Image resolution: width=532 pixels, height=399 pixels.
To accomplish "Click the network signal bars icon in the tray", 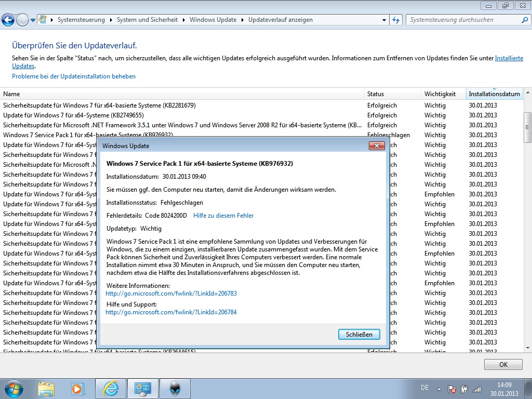I will (477, 389).
